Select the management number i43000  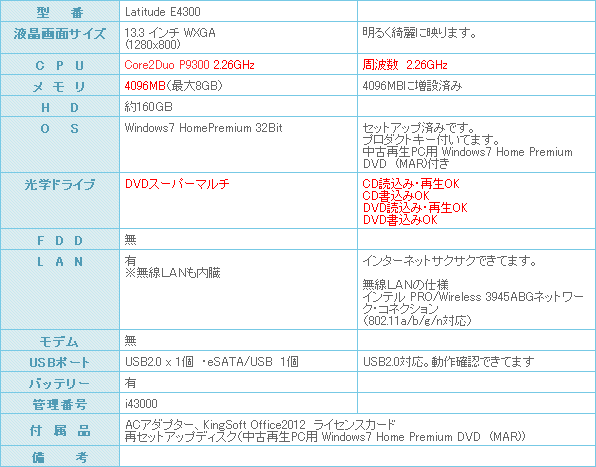tap(141, 404)
